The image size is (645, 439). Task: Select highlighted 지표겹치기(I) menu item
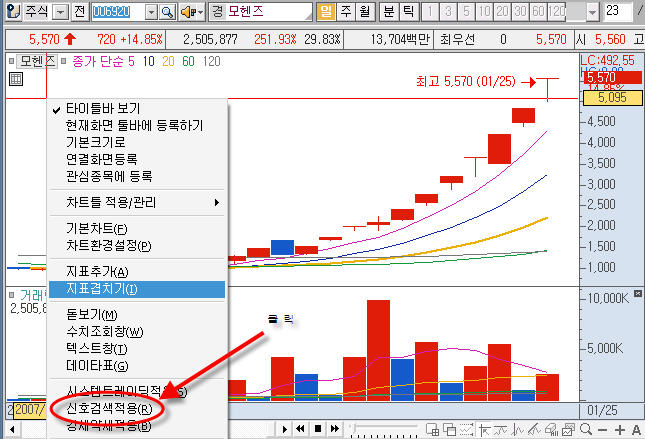click(137, 289)
